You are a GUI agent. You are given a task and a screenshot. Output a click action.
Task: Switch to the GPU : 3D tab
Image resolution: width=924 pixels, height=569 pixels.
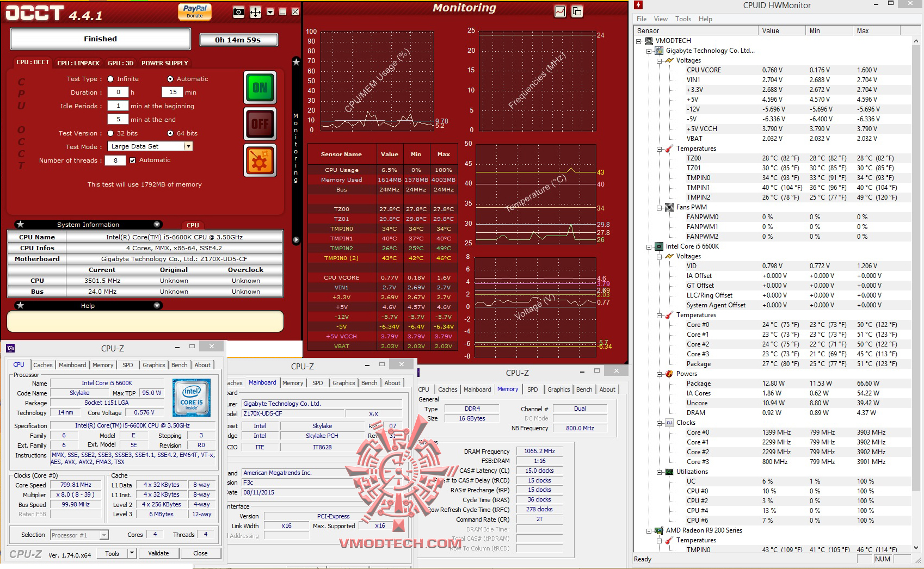tap(120, 63)
